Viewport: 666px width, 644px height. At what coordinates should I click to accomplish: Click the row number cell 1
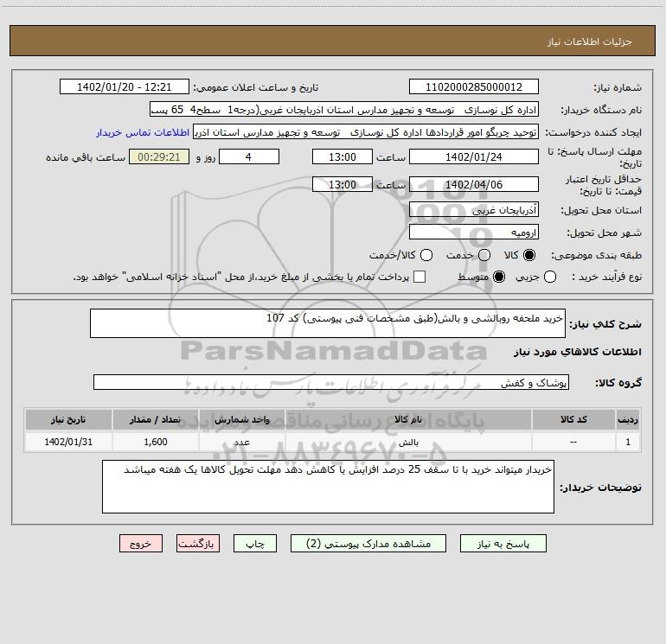point(628,442)
